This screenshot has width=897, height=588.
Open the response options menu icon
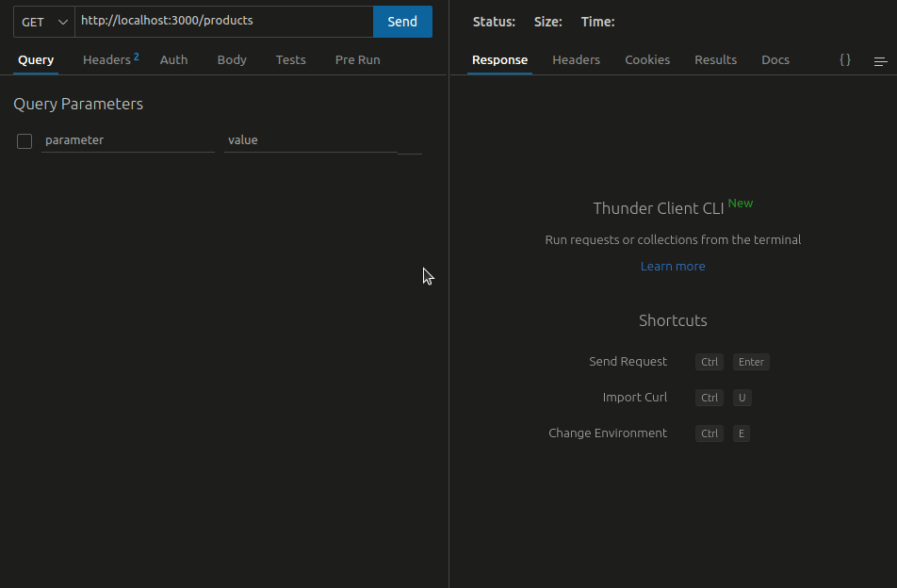[x=880, y=61]
